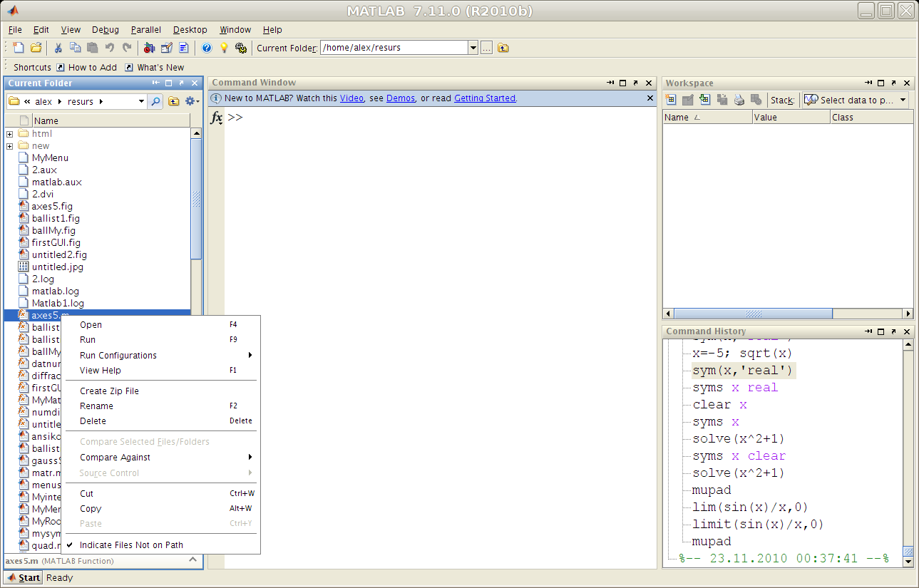Click the Command History scrollbar down arrow
This screenshot has height=588, width=919.
[x=908, y=562]
